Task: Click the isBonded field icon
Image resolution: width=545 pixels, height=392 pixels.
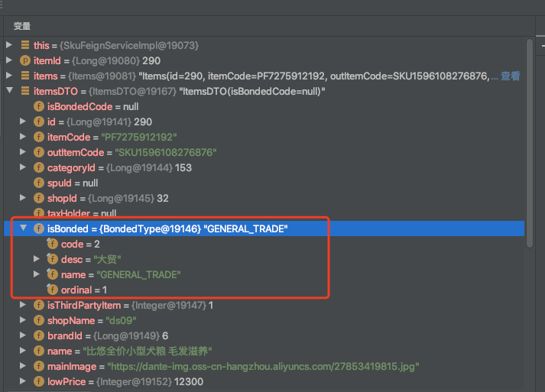Action: point(39,228)
